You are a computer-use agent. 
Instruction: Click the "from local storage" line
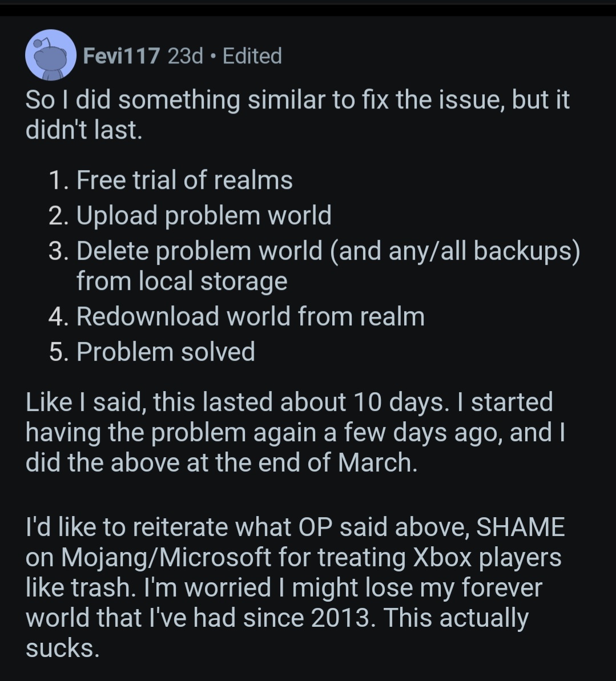click(182, 281)
